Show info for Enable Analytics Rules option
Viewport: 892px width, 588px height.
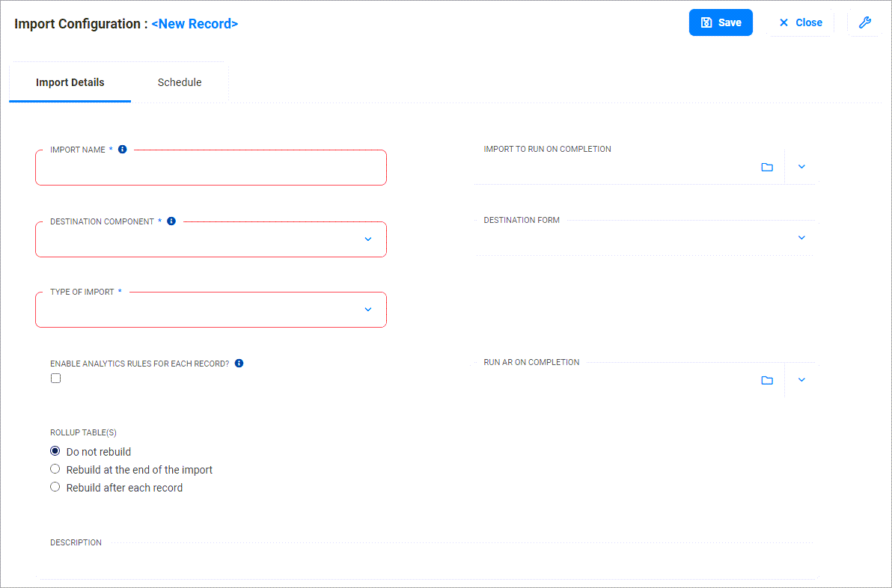coord(239,364)
